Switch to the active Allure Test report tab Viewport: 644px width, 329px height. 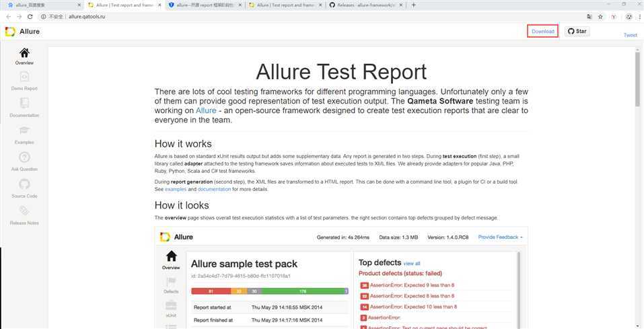click(124, 5)
